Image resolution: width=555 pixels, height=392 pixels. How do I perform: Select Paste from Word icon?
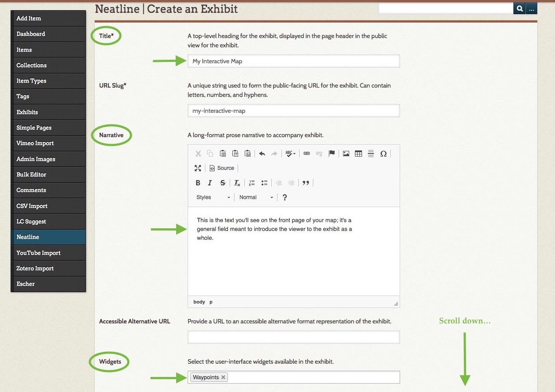click(248, 154)
